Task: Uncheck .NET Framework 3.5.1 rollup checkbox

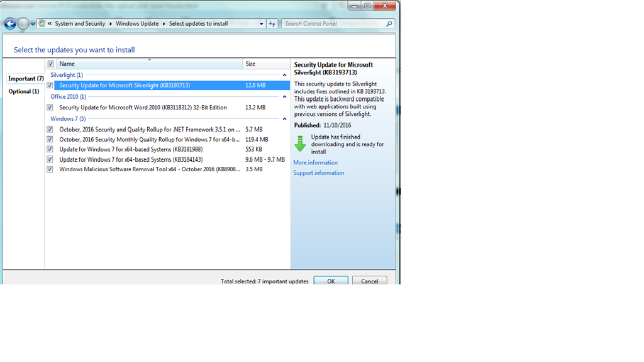Action: [x=50, y=129]
